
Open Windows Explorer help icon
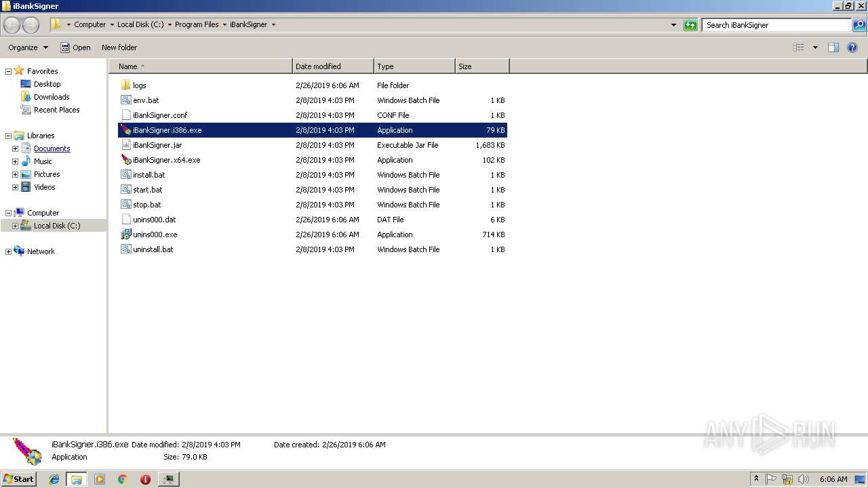[x=852, y=47]
